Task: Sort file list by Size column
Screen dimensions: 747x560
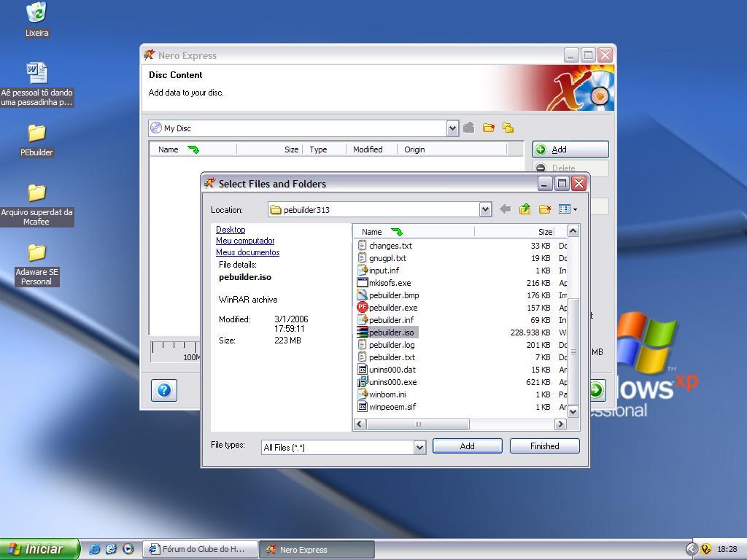Action: click(x=514, y=232)
